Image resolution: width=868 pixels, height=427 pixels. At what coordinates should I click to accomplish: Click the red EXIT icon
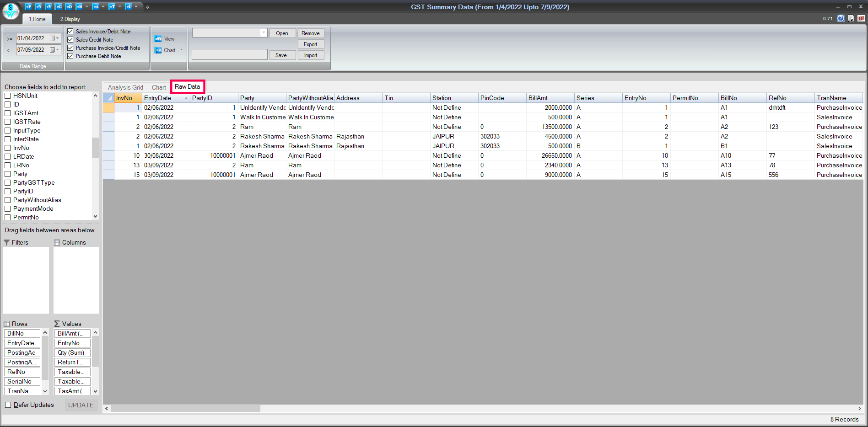pos(861,18)
